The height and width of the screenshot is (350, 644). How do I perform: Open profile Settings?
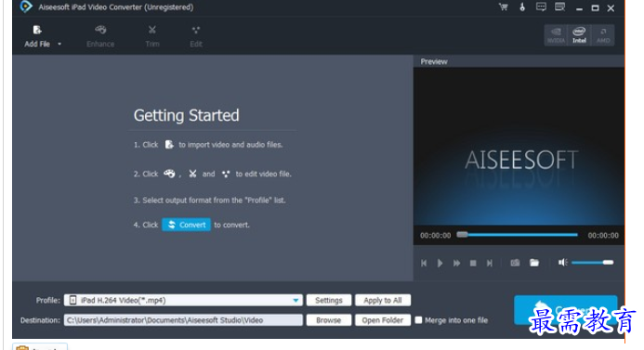click(x=329, y=301)
